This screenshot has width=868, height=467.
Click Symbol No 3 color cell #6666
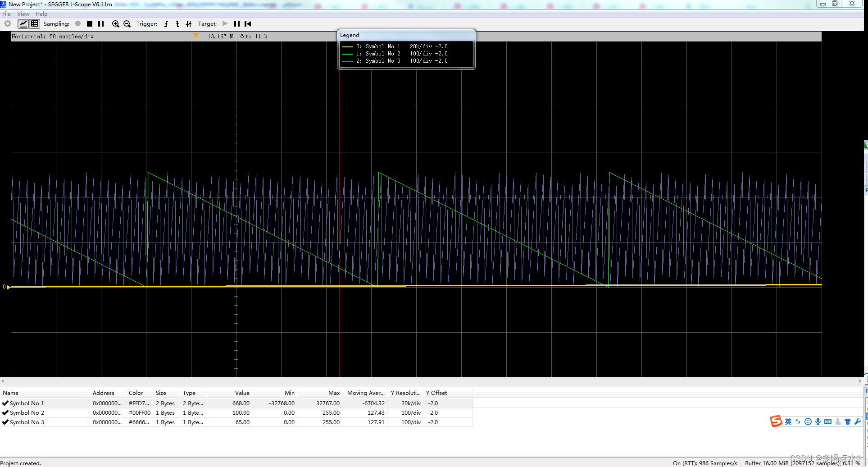click(x=139, y=422)
